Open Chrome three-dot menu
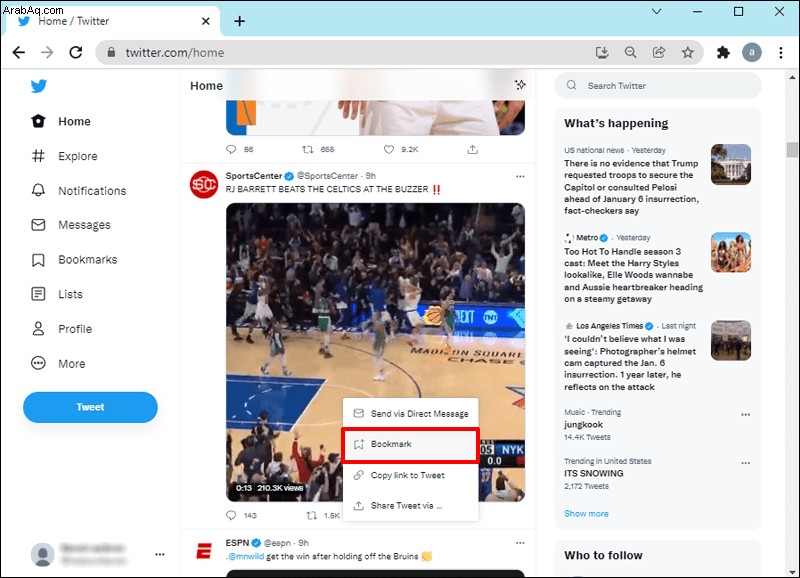The width and height of the screenshot is (800, 578). (x=781, y=53)
